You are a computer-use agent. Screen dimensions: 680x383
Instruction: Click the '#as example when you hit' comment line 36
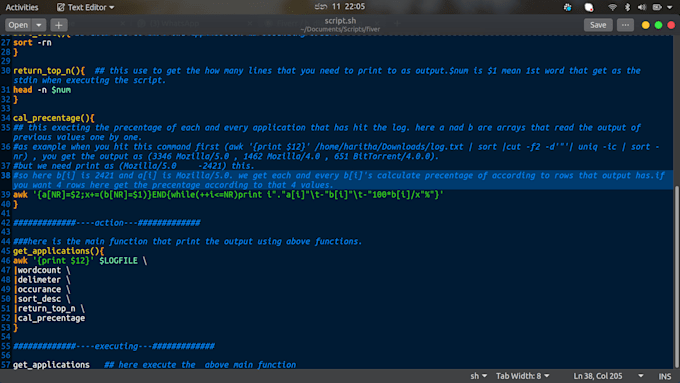336,151
